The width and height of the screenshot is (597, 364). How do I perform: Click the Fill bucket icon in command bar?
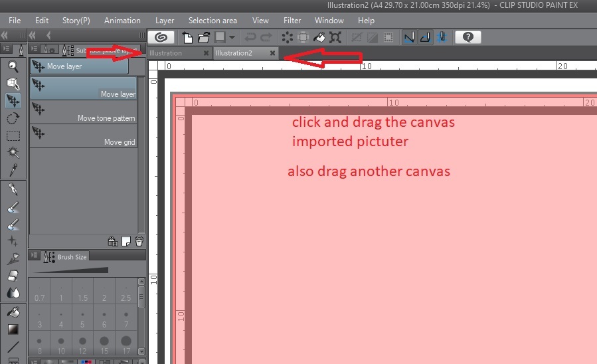[x=319, y=37]
